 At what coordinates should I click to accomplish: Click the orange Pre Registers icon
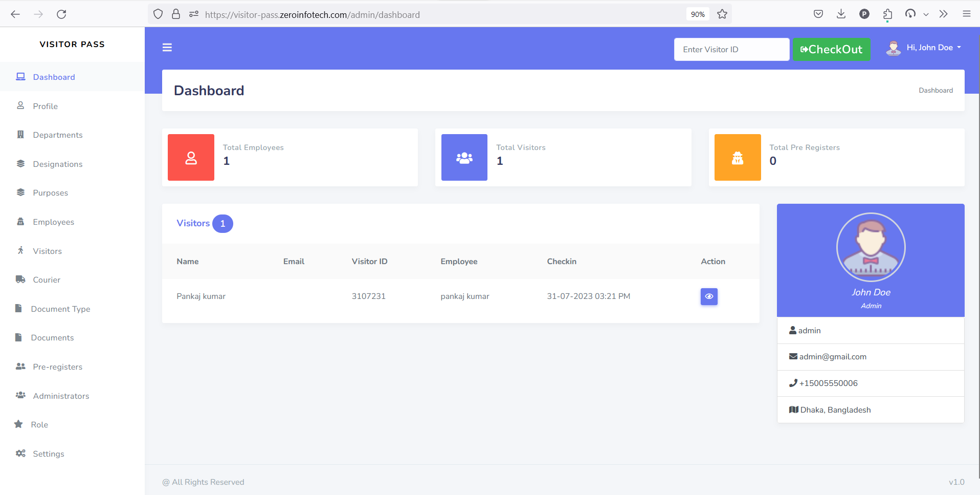pyautogui.click(x=737, y=158)
